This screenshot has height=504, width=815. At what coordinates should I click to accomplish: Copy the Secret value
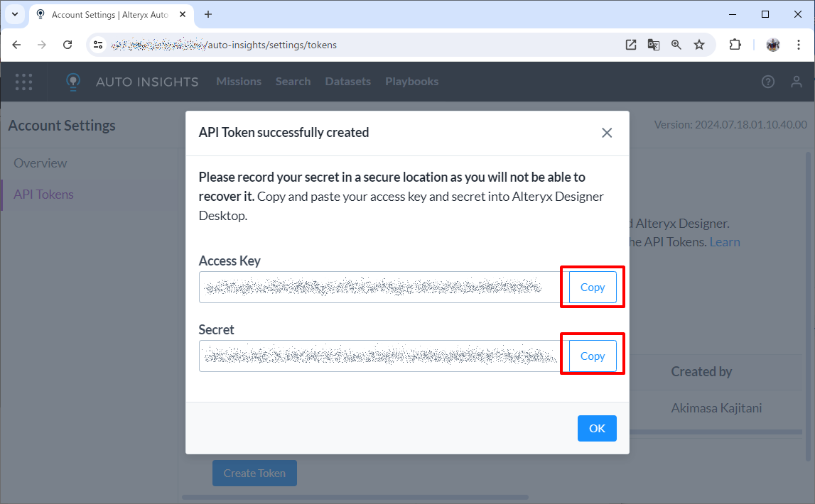click(592, 356)
